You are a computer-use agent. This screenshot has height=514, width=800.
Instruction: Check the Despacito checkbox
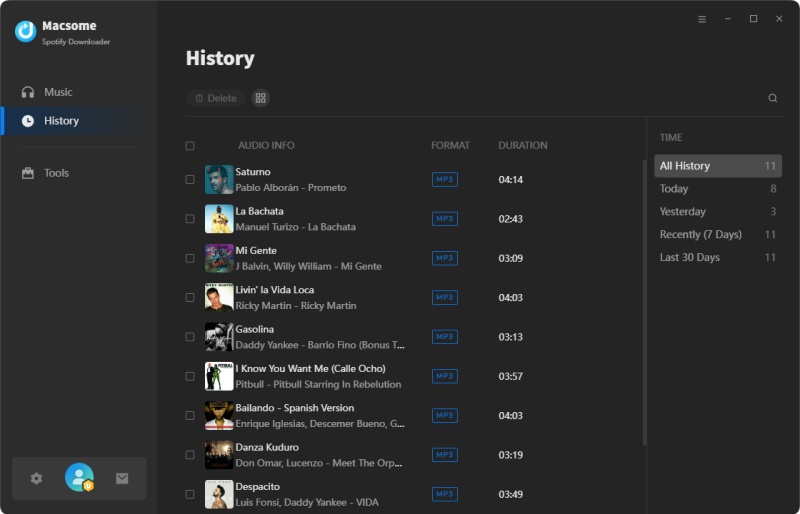(190, 494)
